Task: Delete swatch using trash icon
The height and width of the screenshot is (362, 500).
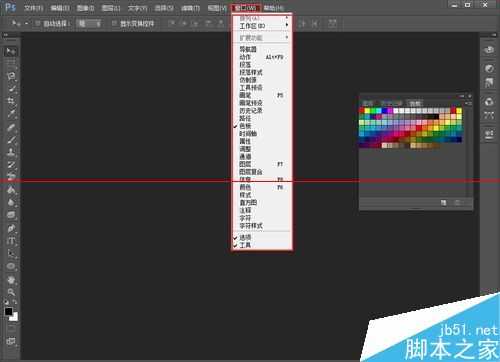Action: (x=458, y=203)
